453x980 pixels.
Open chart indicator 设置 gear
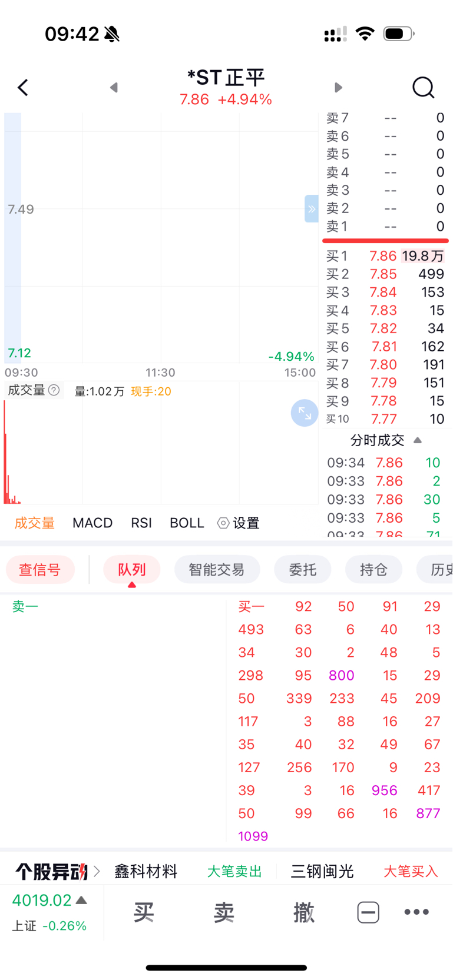pyautogui.click(x=239, y=523)
